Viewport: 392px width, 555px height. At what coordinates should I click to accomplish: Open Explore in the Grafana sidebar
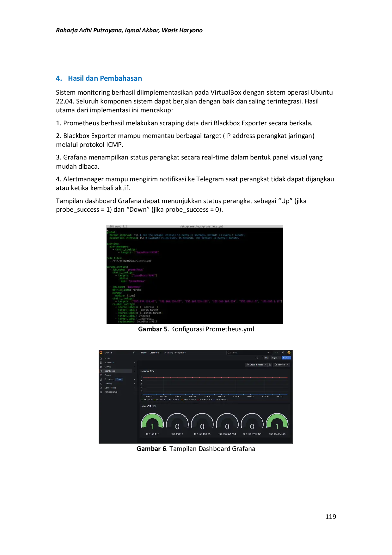coord(108,375)
